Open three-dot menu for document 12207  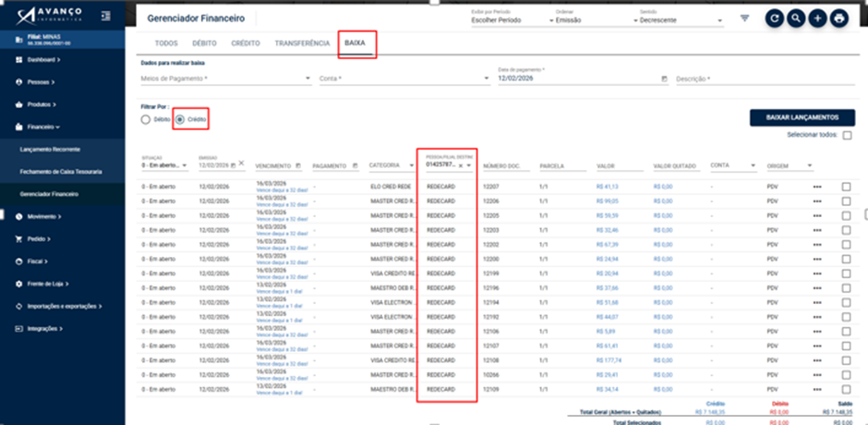(x=817, y=187)
